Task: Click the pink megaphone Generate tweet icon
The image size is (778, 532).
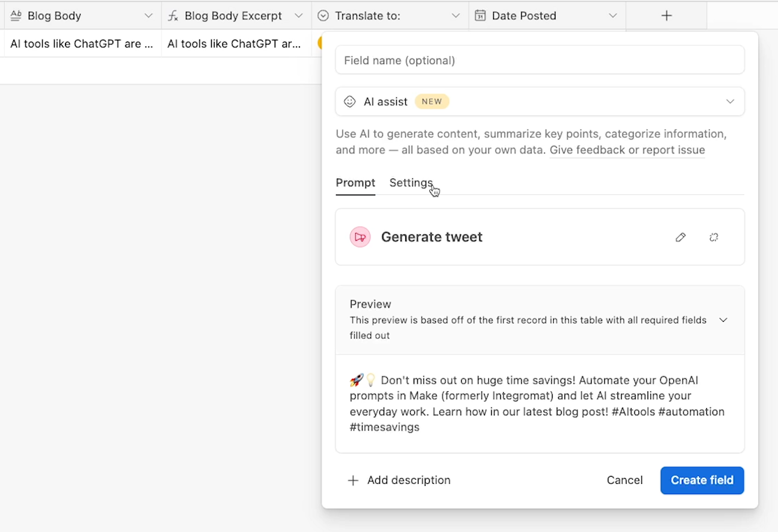Action: point(360,237)
